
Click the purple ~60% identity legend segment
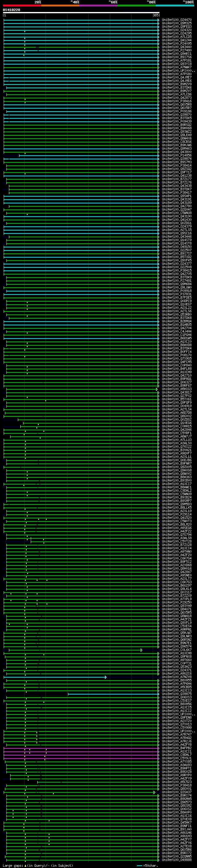[x=99, y=6]
